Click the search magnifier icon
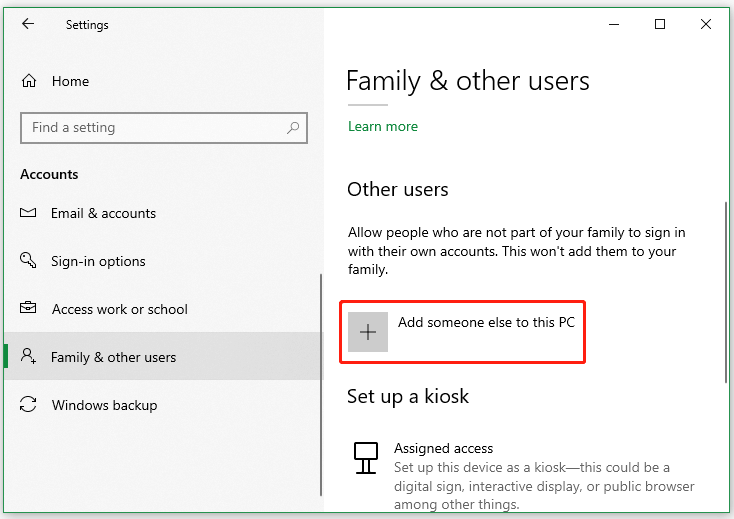The image size is (734, 519). 293,127
